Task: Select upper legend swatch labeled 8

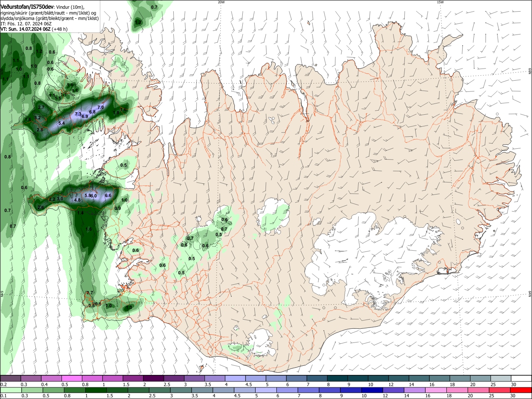Action: (337, 379)
